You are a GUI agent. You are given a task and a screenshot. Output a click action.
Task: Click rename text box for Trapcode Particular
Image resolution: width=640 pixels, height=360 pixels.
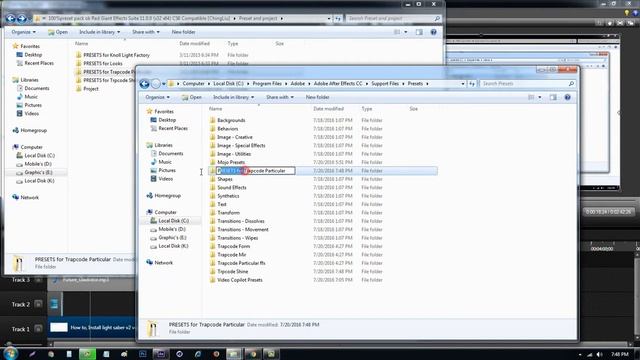click(256, 171)
